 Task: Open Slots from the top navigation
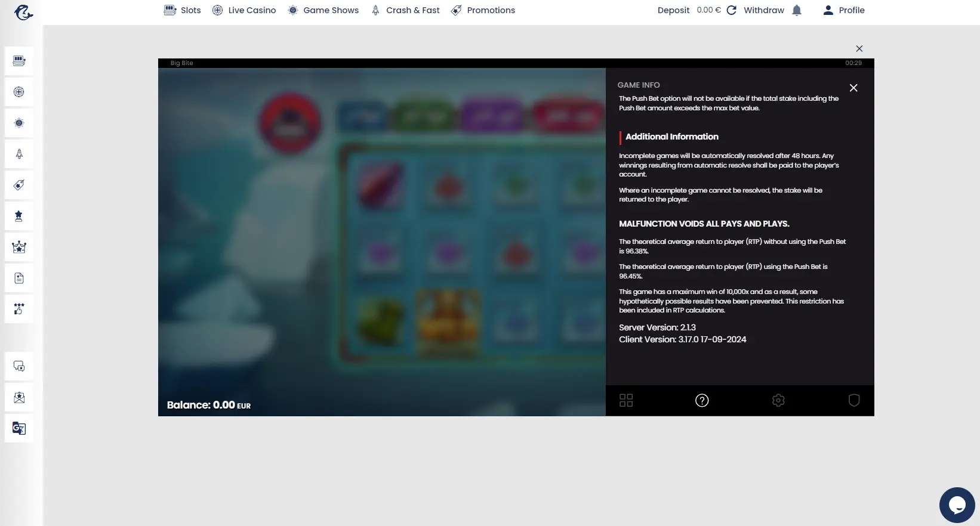[183, 10]
